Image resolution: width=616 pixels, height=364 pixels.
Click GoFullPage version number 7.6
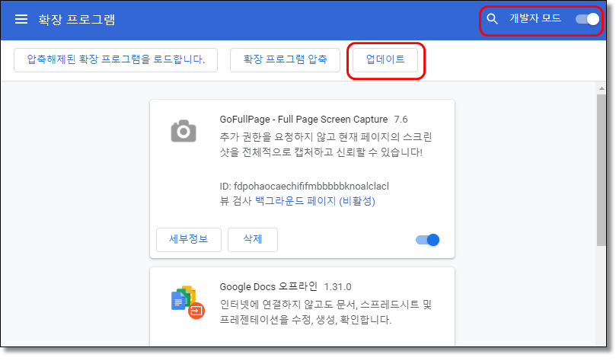point(401,119)
